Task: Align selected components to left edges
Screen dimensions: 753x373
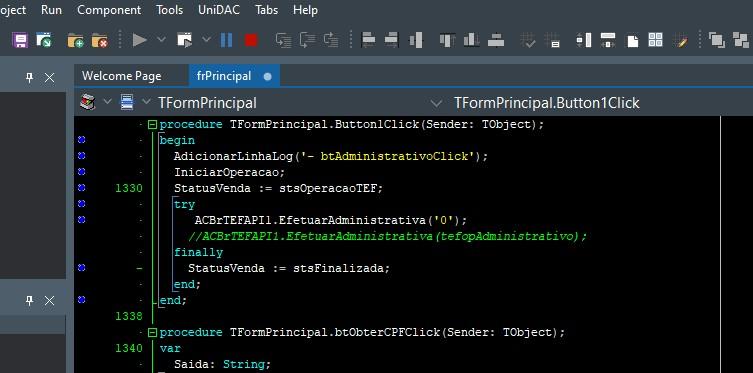Action: pyautogui.click(x=368, y=40)
